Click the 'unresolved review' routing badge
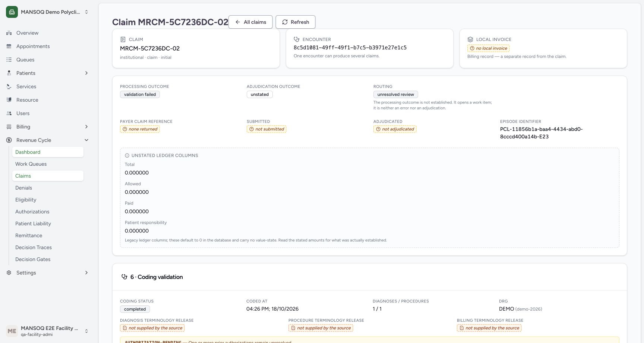 pyautogui.click(x=396, y=95)
